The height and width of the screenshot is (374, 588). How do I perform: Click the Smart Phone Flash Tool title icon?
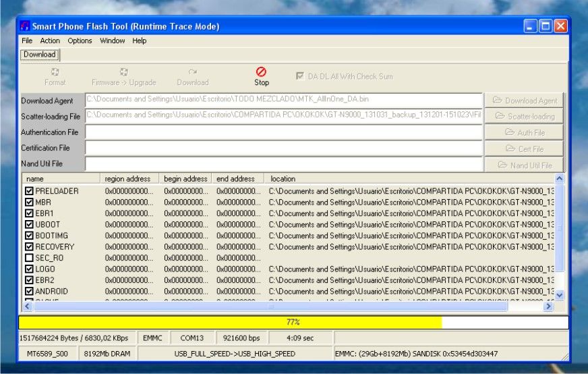coord(25,26)
